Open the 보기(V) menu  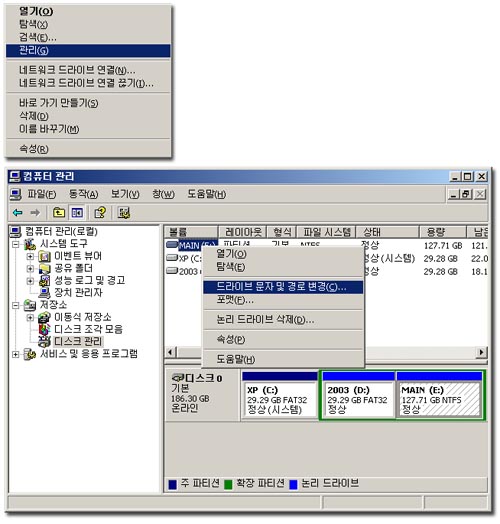point(125,194)
